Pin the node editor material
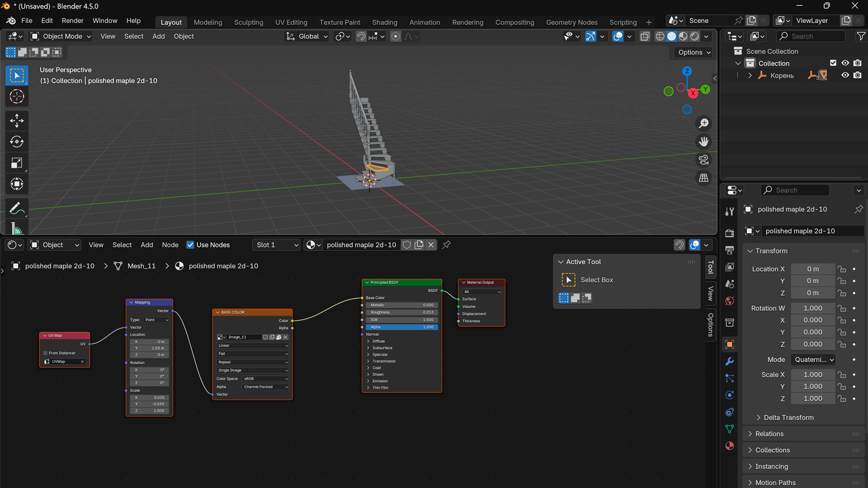The width and height of the screenshot is (868, 488). tap(446, 244)
